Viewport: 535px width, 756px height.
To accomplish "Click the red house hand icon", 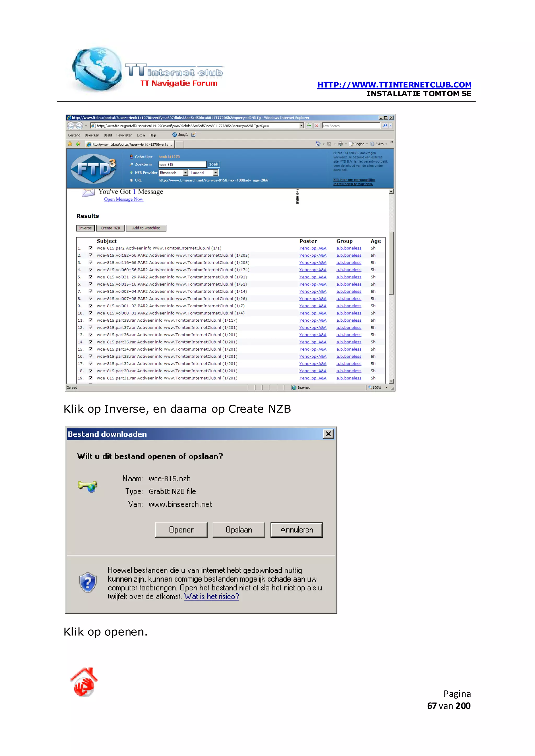I will click(84, 682).
